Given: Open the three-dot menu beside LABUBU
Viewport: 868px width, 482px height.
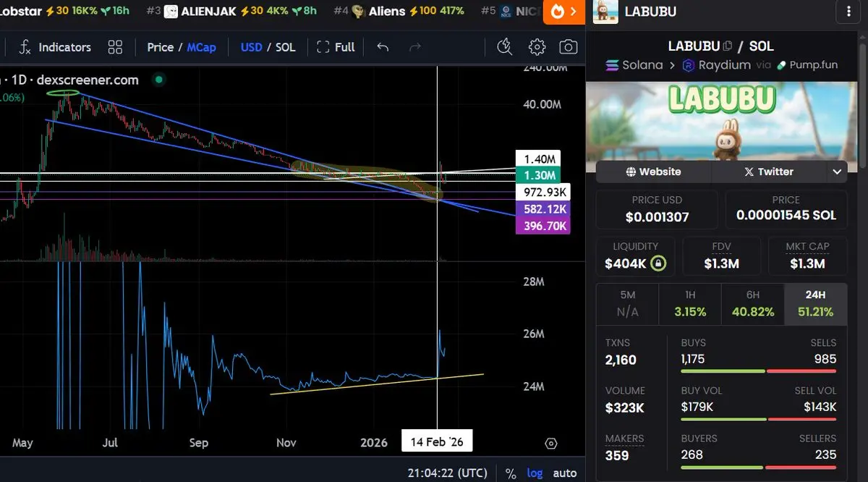Looking at the screenshot, I should pos(848,11).
